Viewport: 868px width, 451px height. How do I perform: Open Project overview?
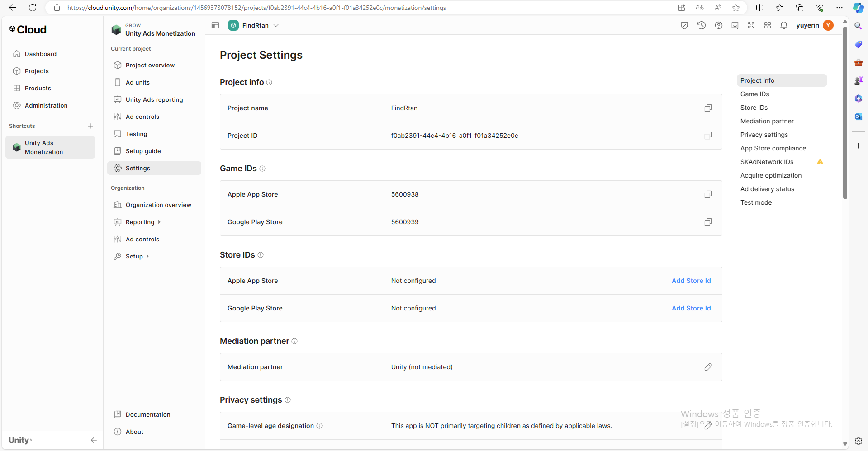tap(154, 65)
